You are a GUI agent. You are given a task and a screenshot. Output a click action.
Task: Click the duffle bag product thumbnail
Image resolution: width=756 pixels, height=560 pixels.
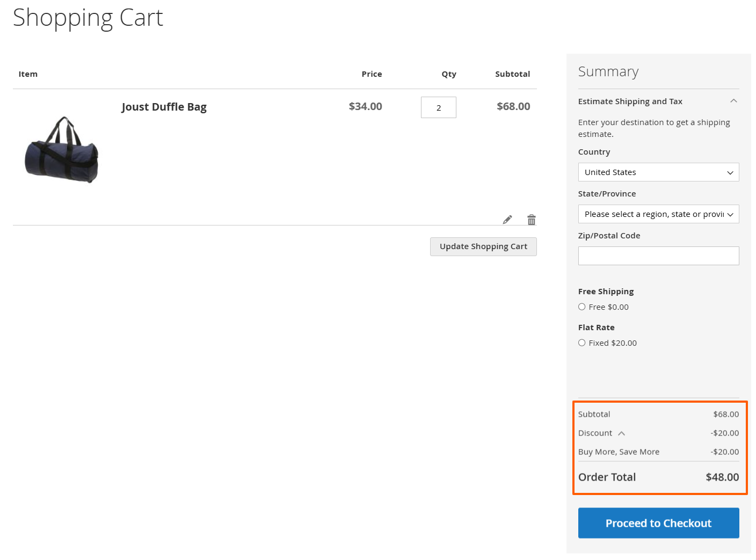click(x=62, y=150)
